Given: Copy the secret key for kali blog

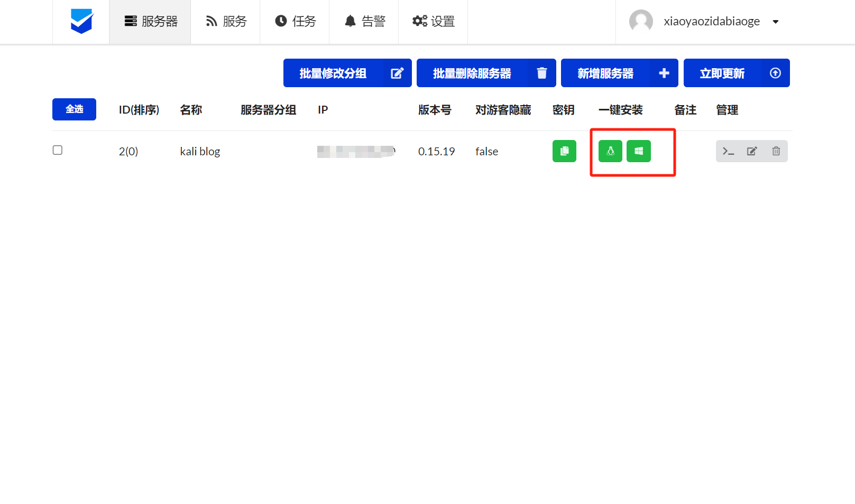Looking at the screenshot, I should (x=564, y=151).
